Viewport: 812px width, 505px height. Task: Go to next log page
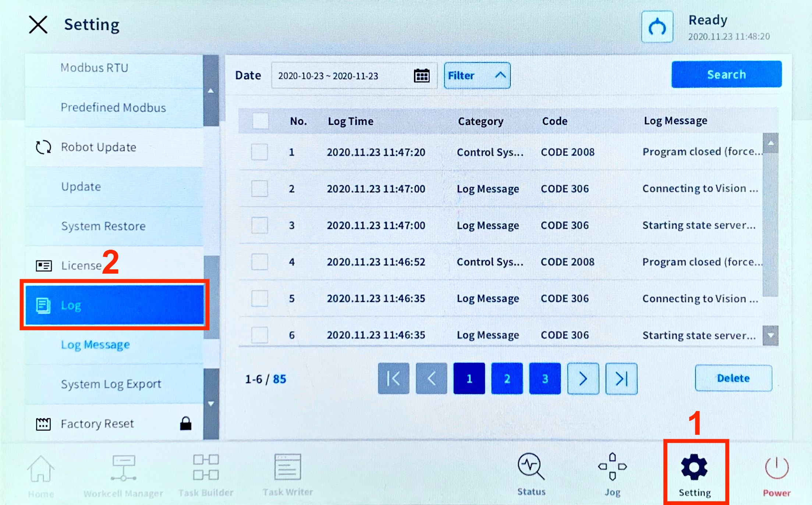pos(583,378)
